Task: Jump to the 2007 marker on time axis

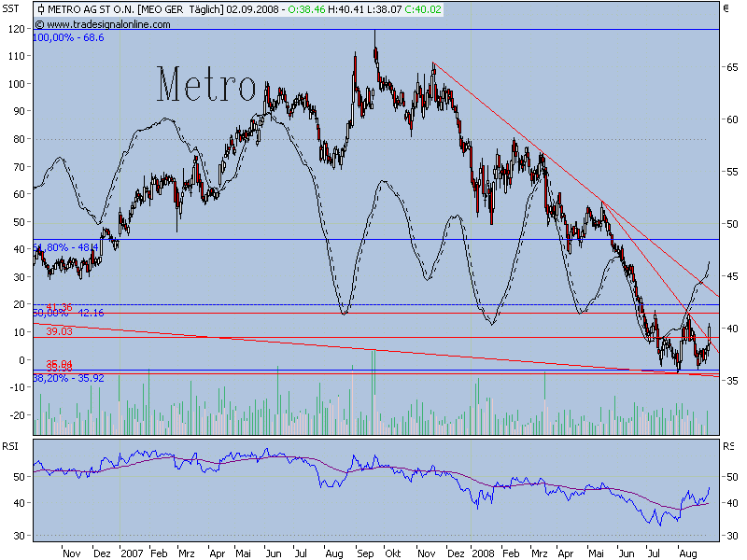Action: click(132, 553)
